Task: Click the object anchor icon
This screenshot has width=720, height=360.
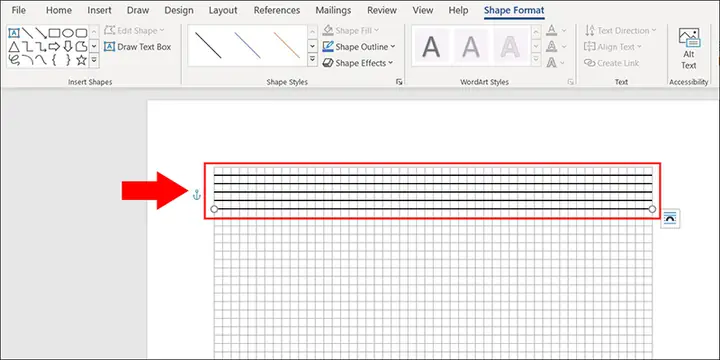Action: point(197,195)
